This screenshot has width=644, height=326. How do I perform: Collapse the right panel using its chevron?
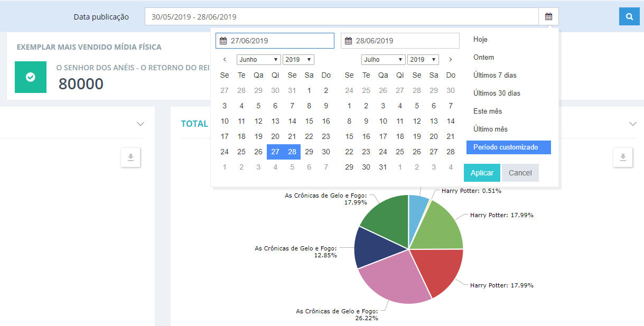[633, 124]
